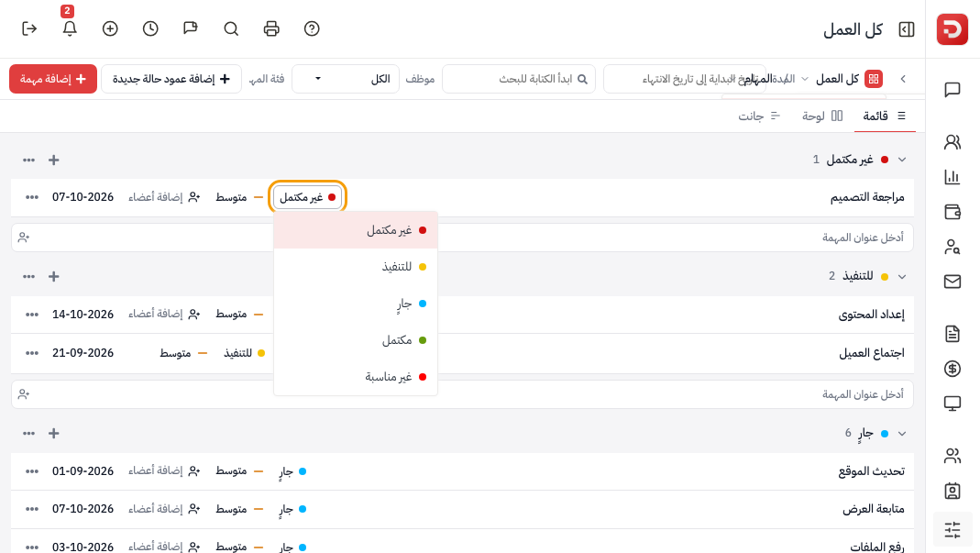Click إضافة مهمة red button
The image size is (980, 553).
(53, 79)
